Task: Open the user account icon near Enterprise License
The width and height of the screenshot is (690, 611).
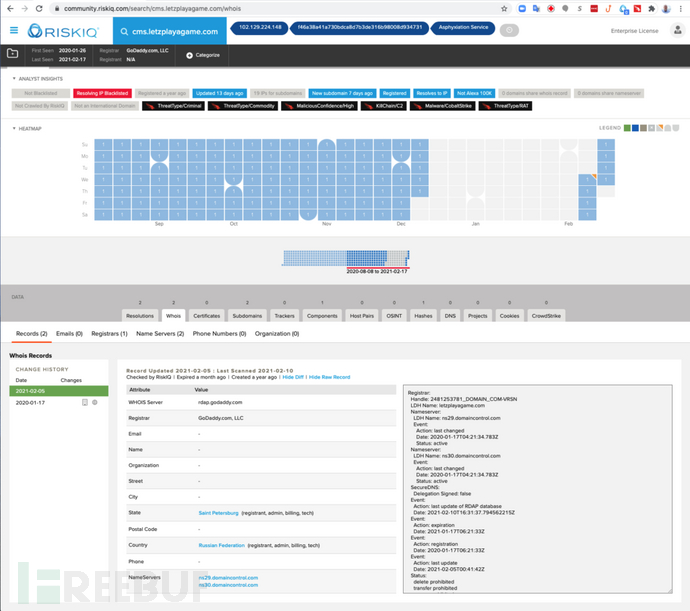Action: 678,30
